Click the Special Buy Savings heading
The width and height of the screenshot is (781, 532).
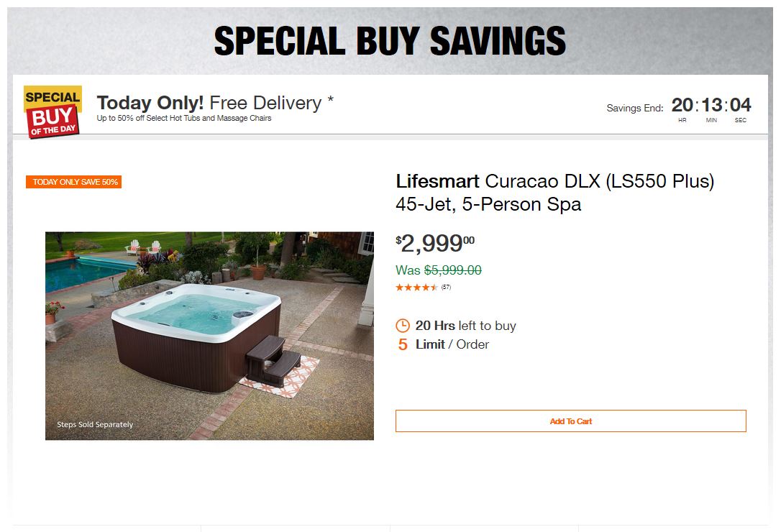tap(390, 41)
